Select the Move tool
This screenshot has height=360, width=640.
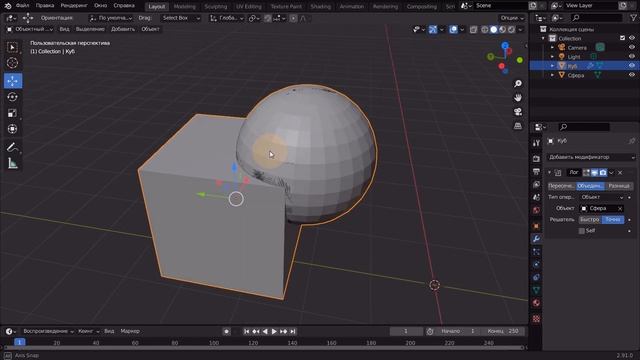click(13, 81)
